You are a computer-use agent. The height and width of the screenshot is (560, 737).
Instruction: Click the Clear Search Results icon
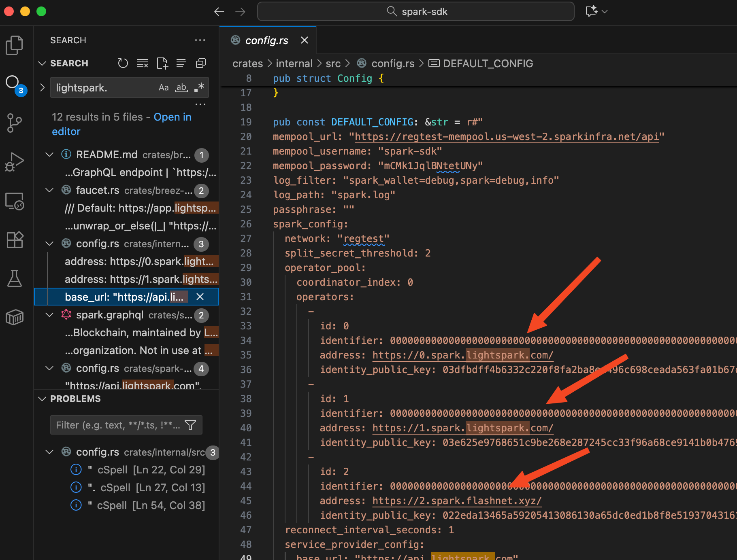[x=142, y=63]
